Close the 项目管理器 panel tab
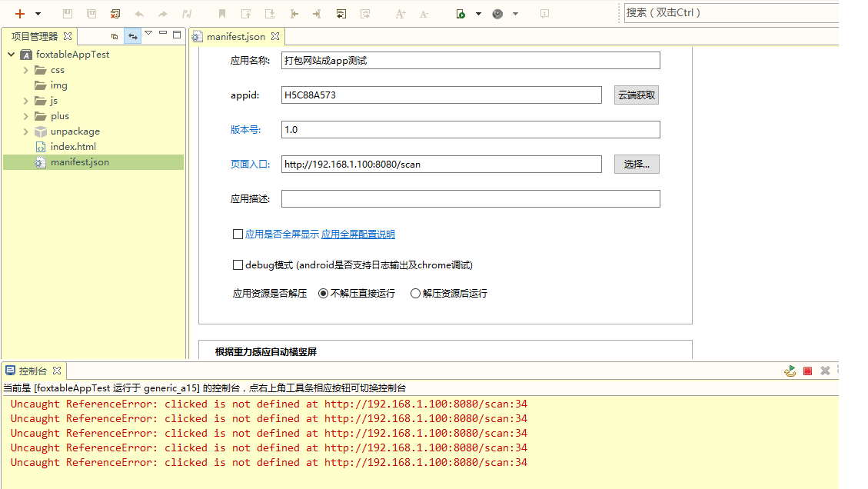The height and width of the screenshot is (489, 868). click(68, 36)
